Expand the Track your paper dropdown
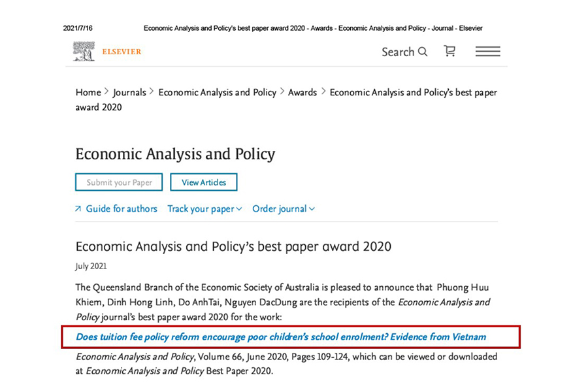This screenshot has width=588, height=392. click(x=204, y=209)
